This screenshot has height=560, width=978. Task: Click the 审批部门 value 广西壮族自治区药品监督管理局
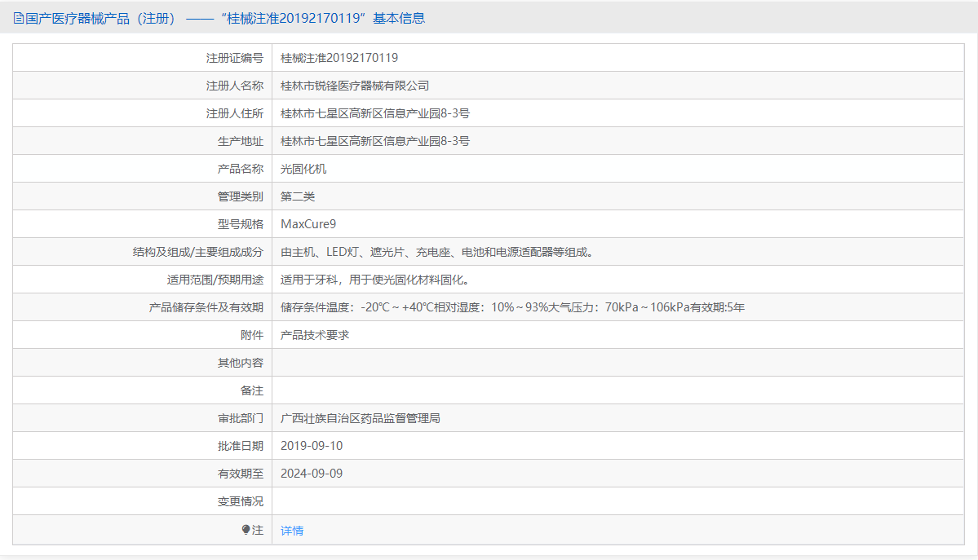pos(361,417)
